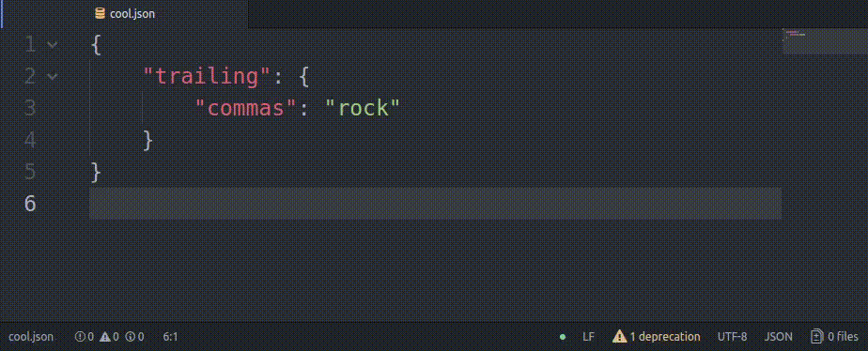This screenshot has height=351, width=868.
Task: Change the JSON grammar selector
Action: 779,336
